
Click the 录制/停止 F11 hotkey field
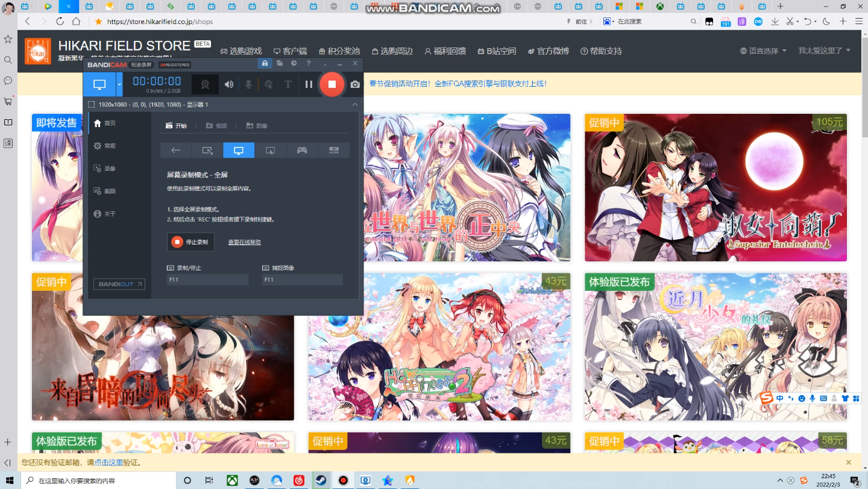click(x=207, y=279)
